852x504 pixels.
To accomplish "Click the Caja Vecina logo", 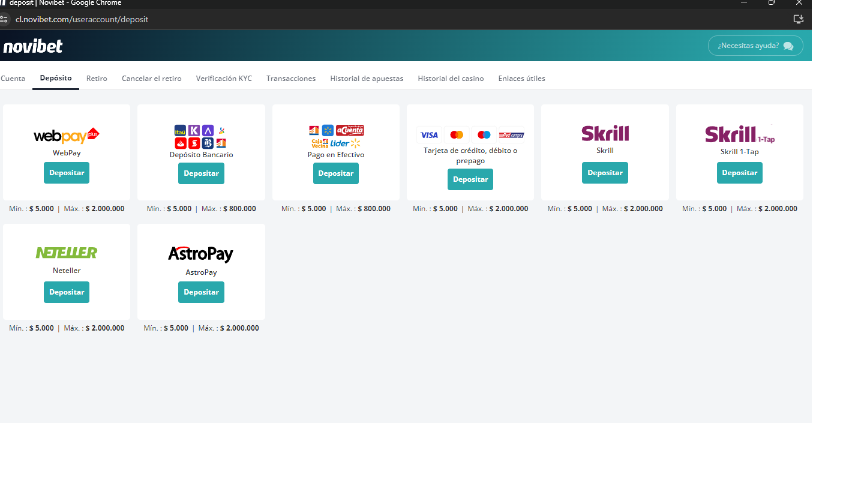I will coord(319,143).
